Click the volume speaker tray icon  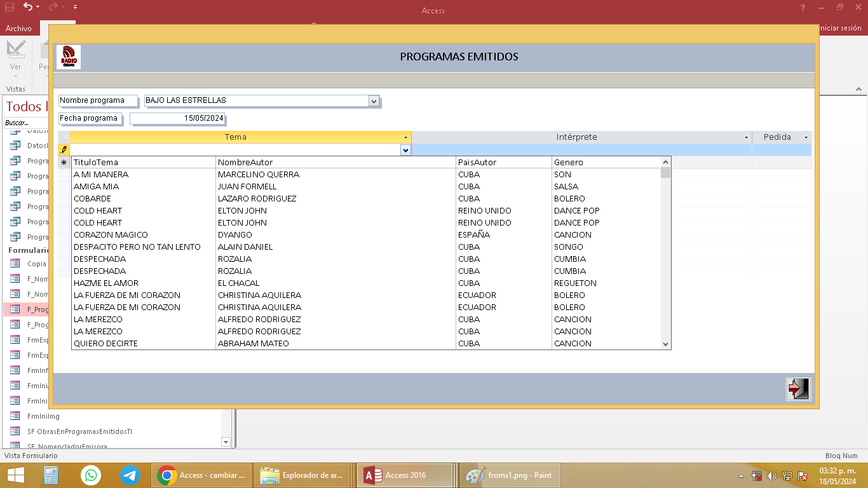(772, 476)
